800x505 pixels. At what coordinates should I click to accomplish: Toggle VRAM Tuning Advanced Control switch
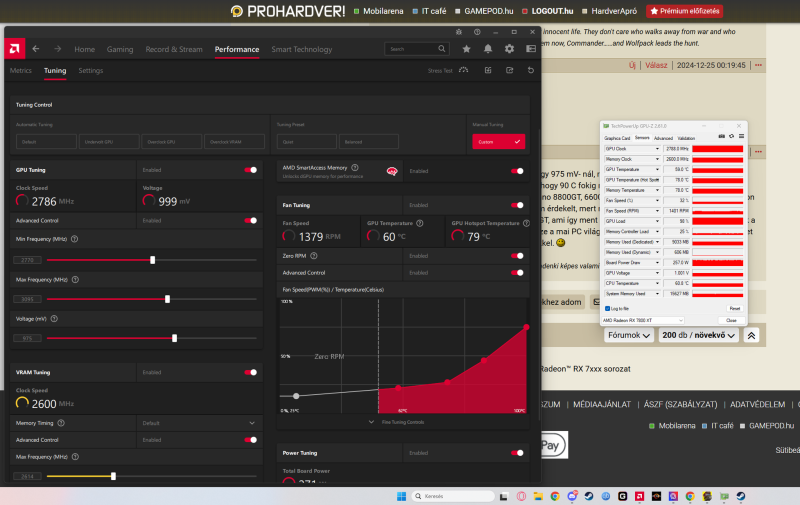pos(251,440)
